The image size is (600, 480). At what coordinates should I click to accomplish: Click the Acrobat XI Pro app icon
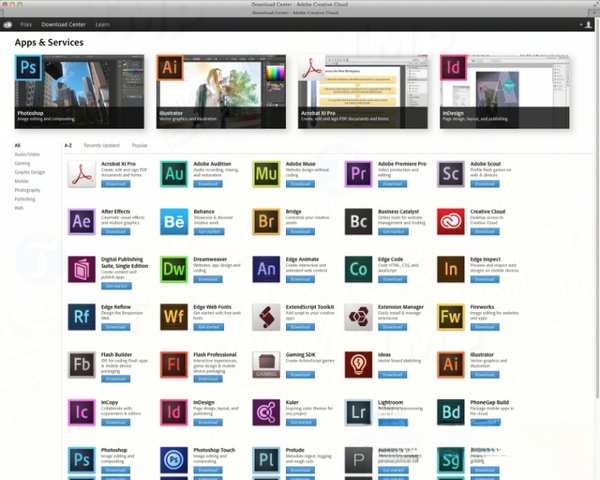pos(82,174)
